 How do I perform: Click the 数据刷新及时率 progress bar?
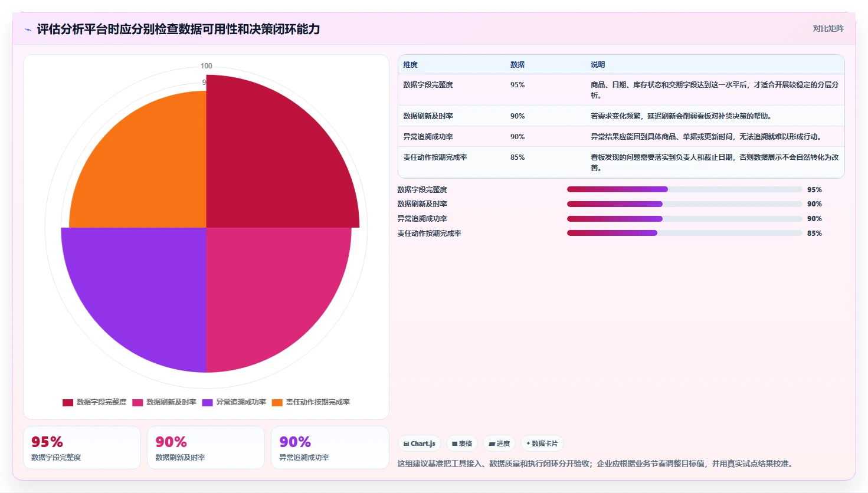[684, 204]
